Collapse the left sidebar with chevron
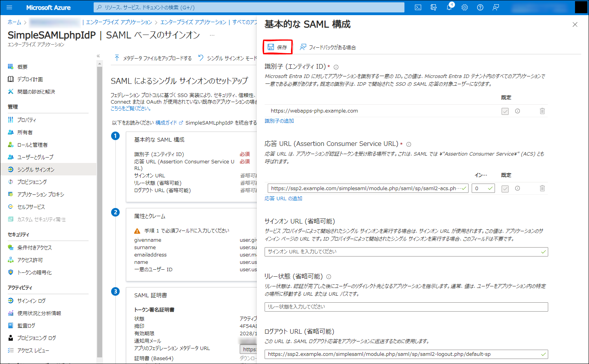 coord(98,56)
